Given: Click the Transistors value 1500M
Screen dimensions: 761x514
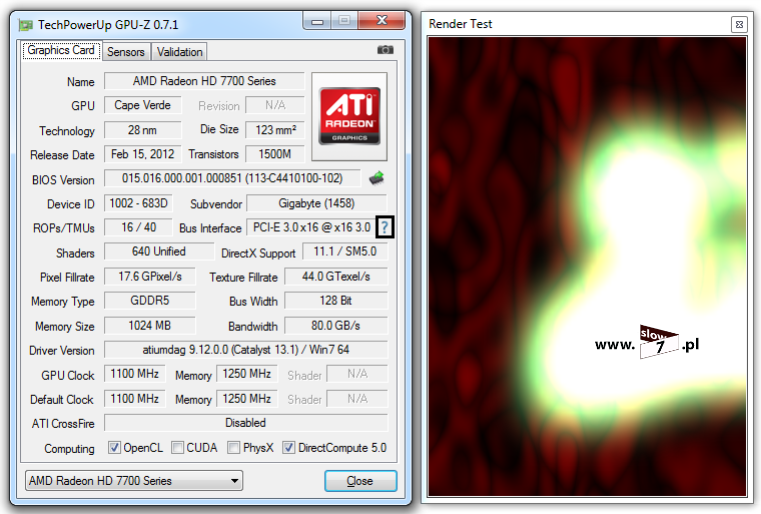Looking at the screenshot, I should pos(275,154).
